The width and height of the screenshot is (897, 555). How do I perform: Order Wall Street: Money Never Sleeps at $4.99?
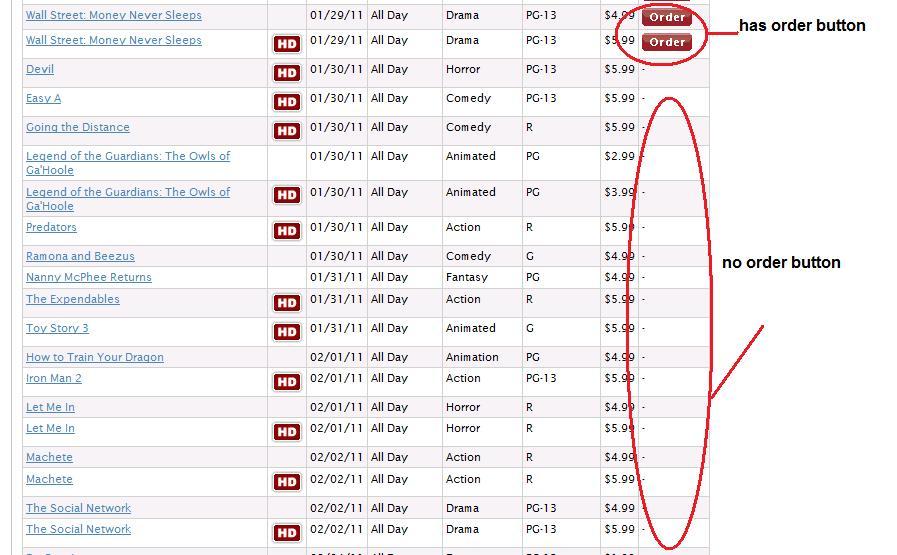[x=666, y=17]
